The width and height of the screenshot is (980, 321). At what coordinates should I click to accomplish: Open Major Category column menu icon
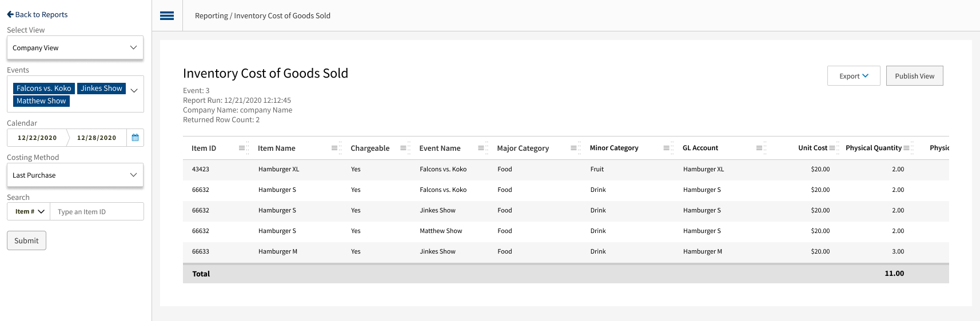pos(573,148)
